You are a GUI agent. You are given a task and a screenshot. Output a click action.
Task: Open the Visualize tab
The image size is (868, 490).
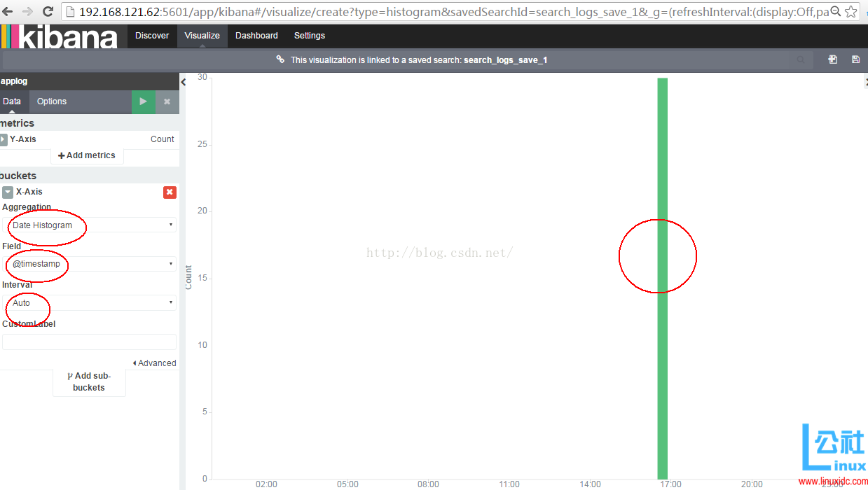pos(202,36)
